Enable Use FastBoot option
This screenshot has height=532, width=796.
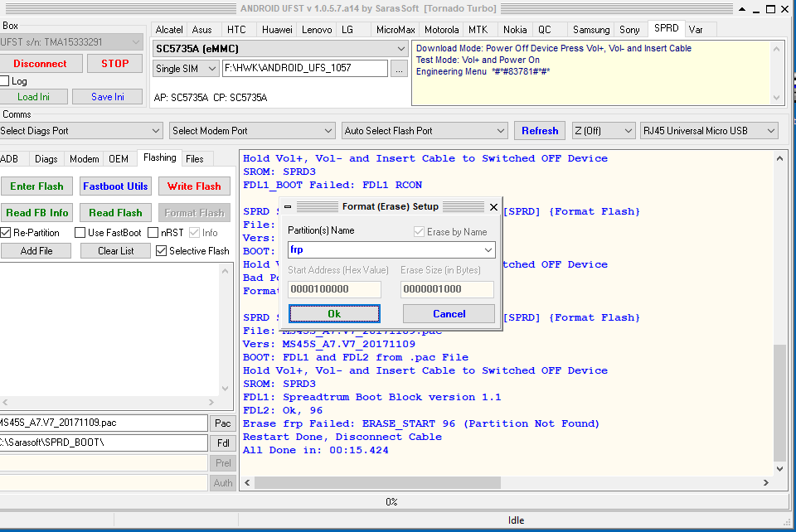point(80,233)
